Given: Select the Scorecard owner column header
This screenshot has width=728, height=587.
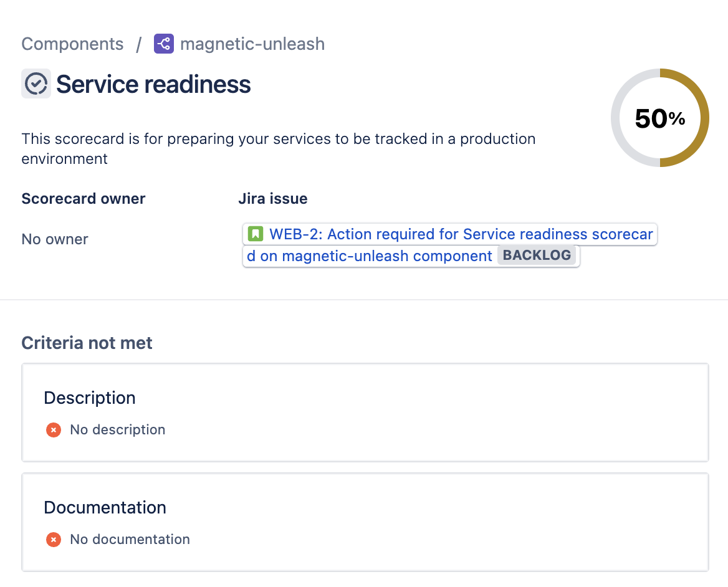Looking at the screenshot, I should click(x=83, y=198).
